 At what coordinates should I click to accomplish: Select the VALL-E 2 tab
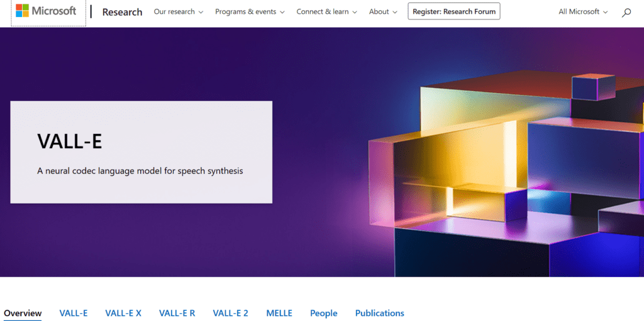click(230, 313)
